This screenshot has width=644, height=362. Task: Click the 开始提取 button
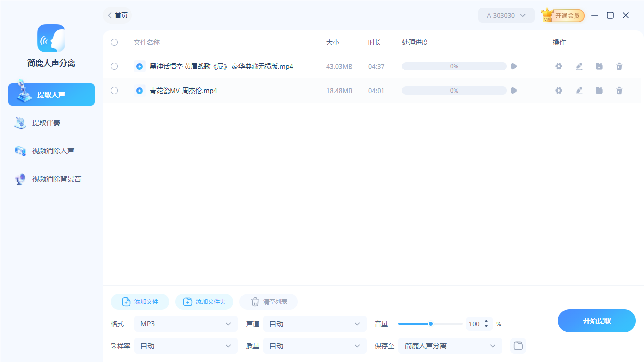[597, 320]
